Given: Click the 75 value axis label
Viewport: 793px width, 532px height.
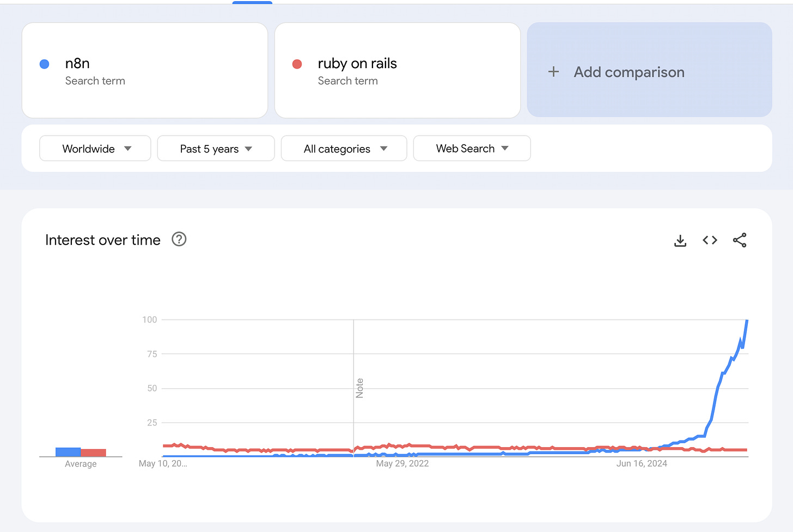Looking at the screenshot, I should pos(152,354).
